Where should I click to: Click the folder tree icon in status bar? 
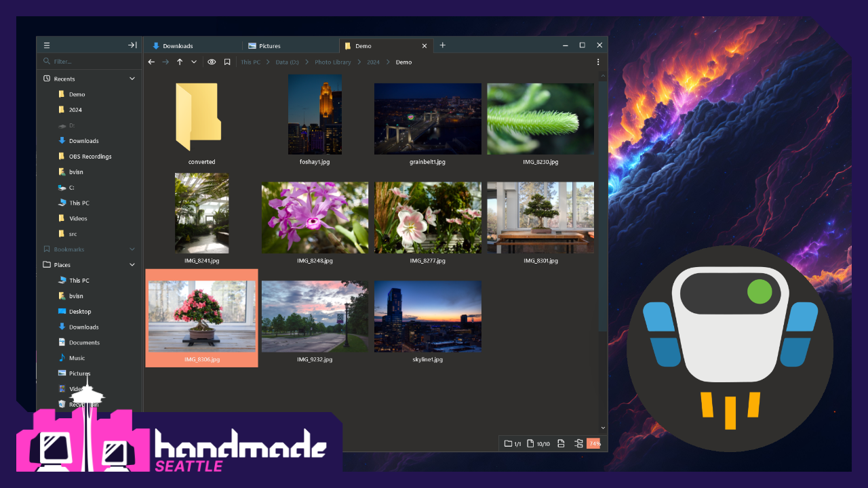coord(578,444)
